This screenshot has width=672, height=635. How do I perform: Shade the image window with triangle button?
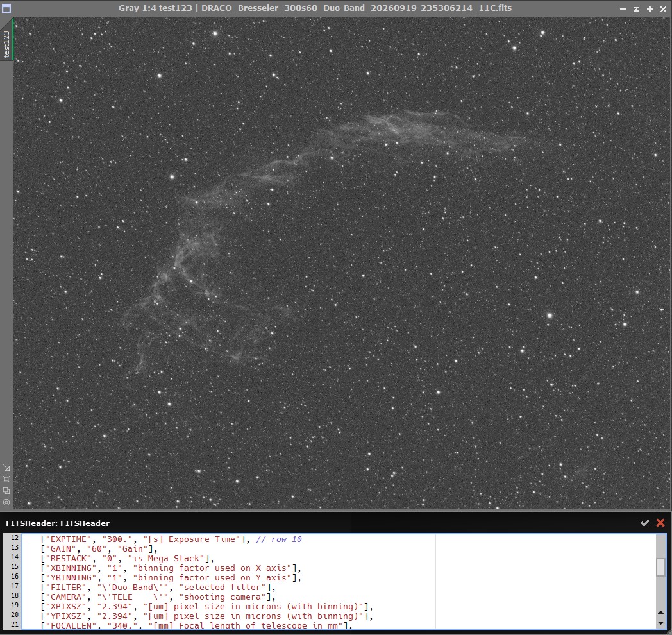point(637,8)
